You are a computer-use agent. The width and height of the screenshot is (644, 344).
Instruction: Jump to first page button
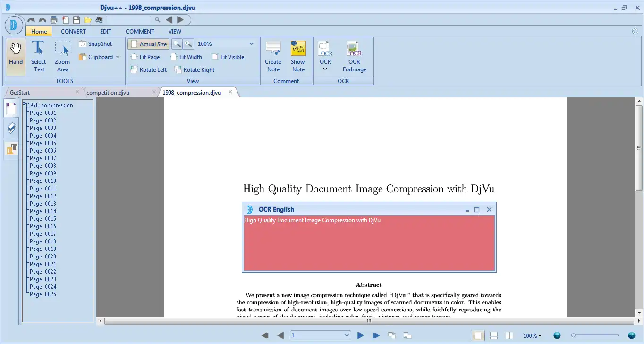pos(265,335)
